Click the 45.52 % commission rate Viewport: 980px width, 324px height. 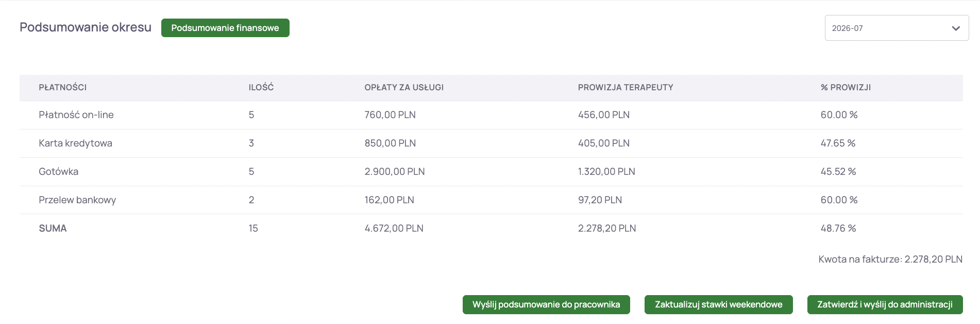tap(838, 172)
